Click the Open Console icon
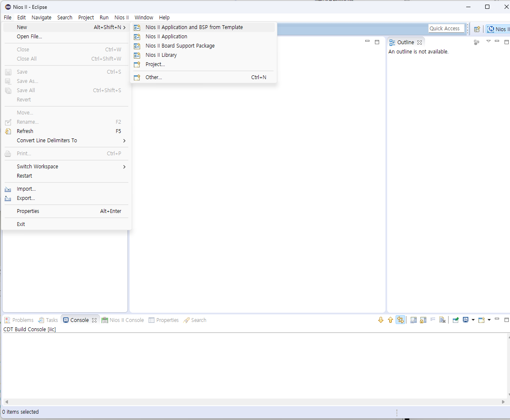The height and width of the screenshot is (420, 510). [482, 320]
